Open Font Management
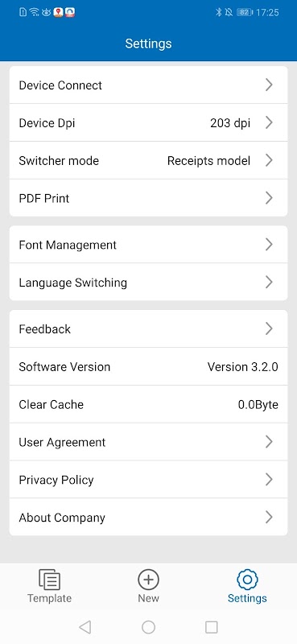The width and height of the screenshot is (297, 644). coord(148,245)
